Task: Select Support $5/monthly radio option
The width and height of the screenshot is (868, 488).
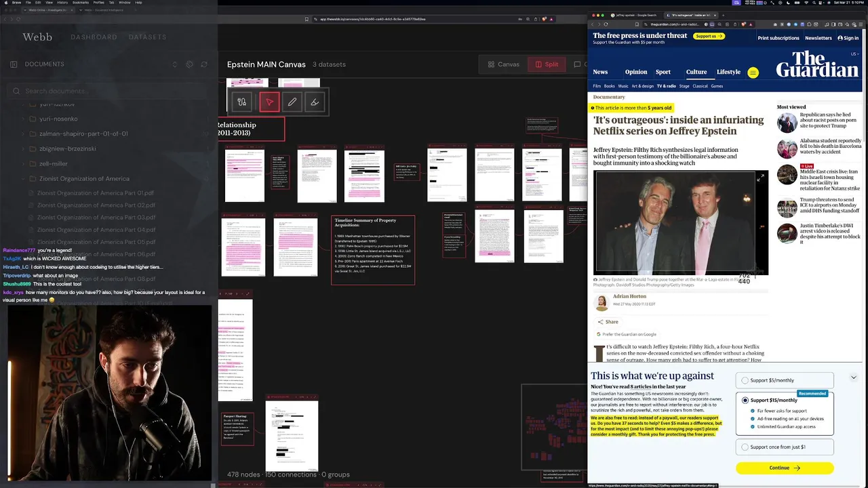Action: tap(745, 380)
